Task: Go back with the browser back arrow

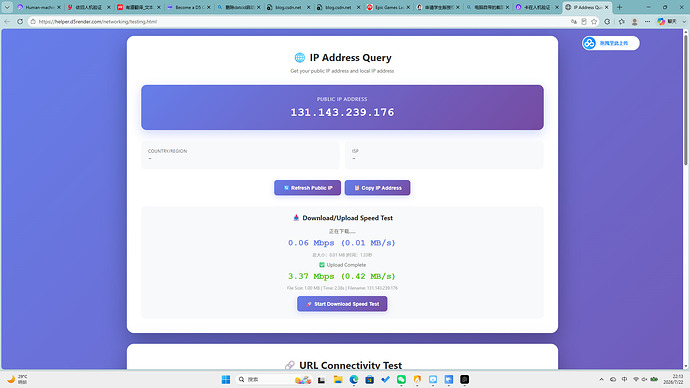Action: click(x=7, y=21)
